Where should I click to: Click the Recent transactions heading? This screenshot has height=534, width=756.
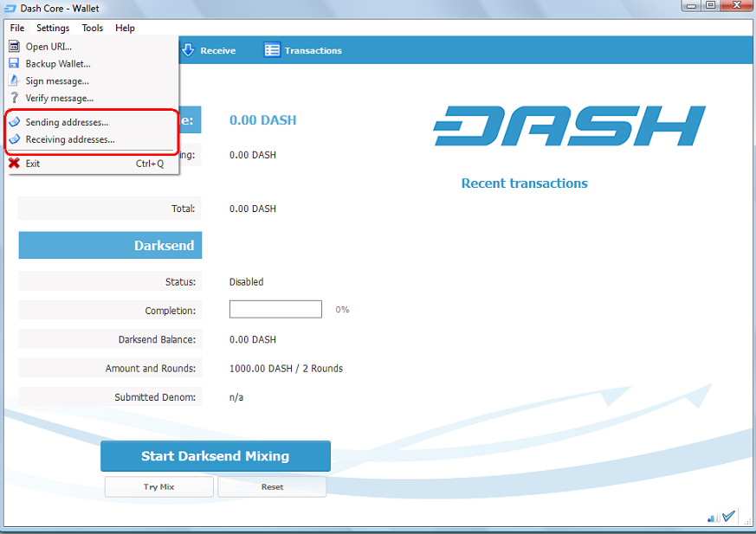[525, 183]
